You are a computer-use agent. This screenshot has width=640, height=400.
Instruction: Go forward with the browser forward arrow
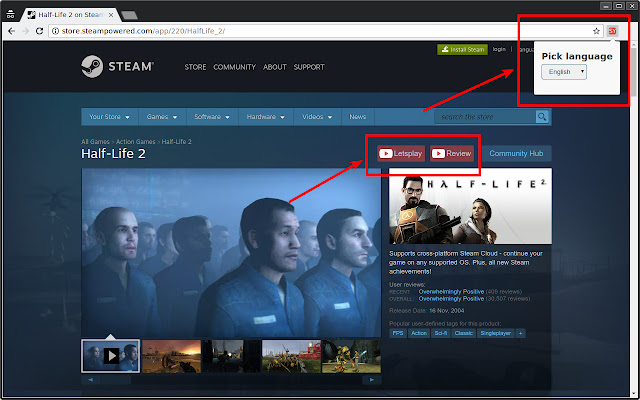pyautogui.click(x=25, y=31)
